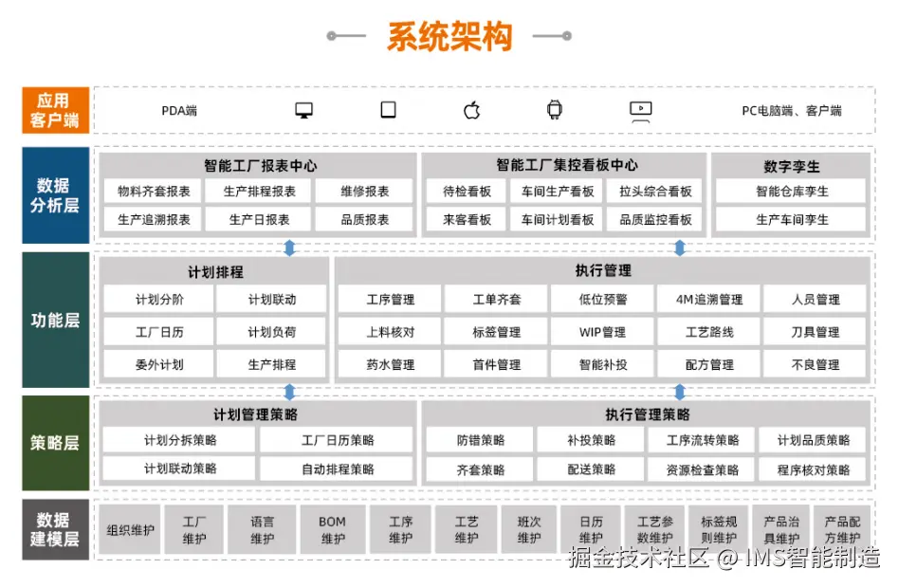Click the 数字孪生 header
The height and width of the screenshot is (588, 898).
tap(792, 166)
